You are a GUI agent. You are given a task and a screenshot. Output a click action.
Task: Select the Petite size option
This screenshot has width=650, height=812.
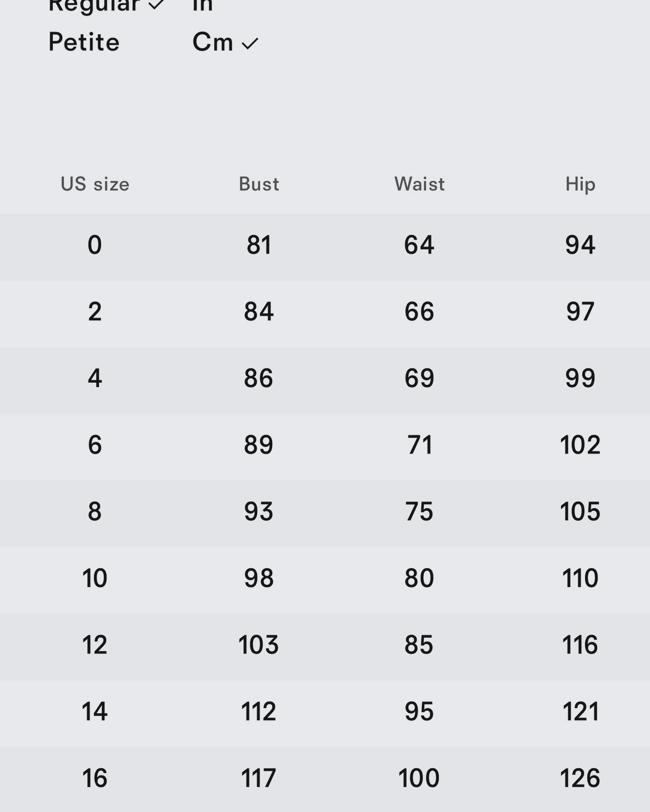84,42
